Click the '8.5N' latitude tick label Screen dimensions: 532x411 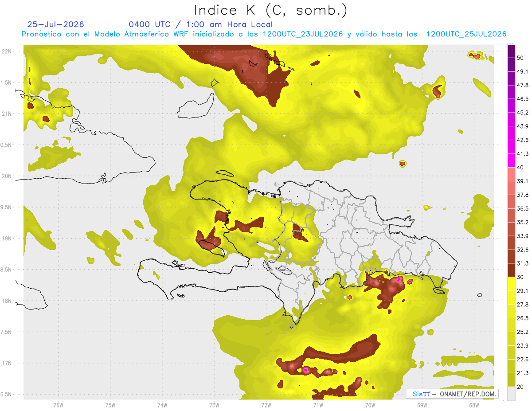point(7,270)
